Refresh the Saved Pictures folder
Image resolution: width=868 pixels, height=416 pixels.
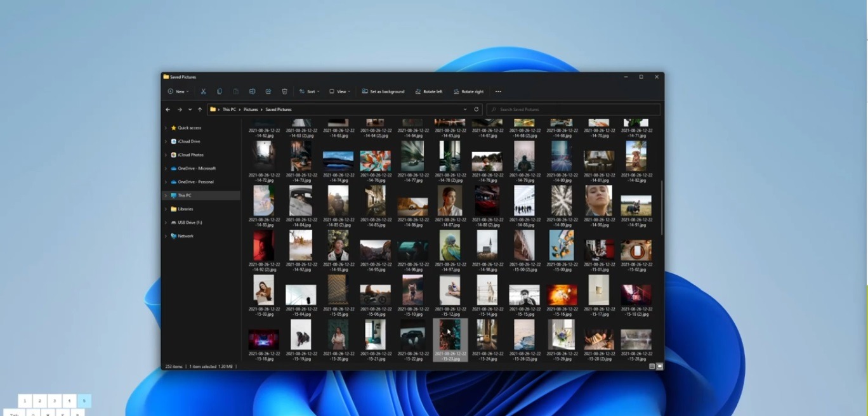pyautogui.click(x=477, y=109)
